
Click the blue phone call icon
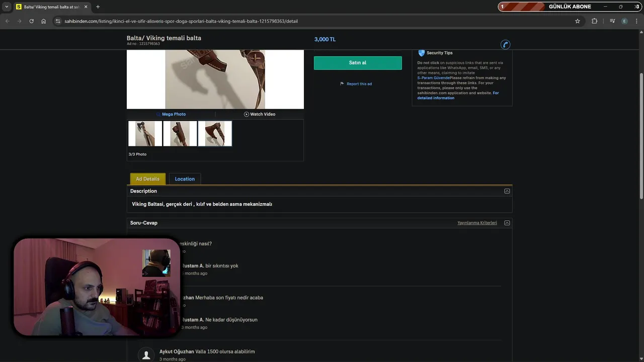(506, 44)
